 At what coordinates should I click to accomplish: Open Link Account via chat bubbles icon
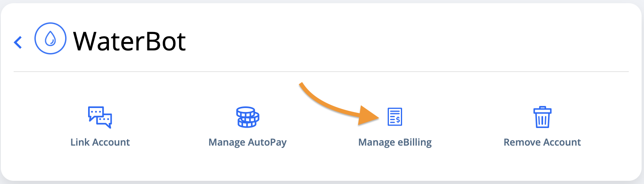(x=100, y=117)
